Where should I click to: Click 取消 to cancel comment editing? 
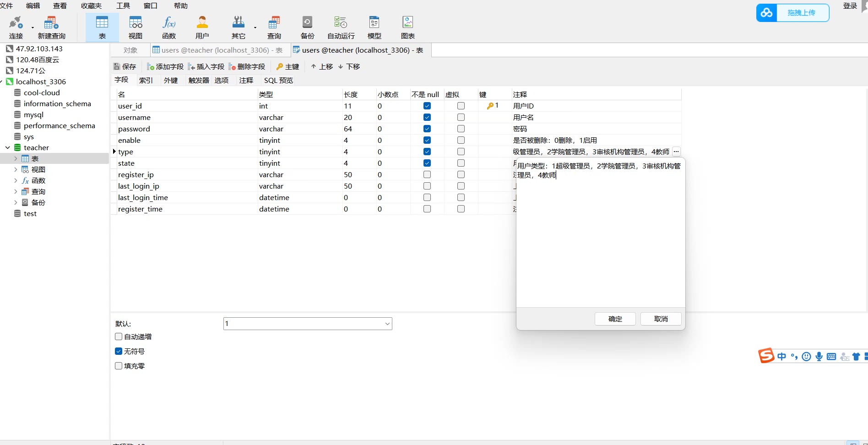pyautogui.click(x=661, y=319)
